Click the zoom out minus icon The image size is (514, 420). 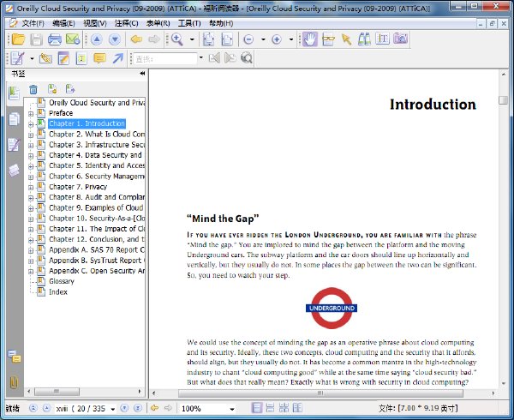(248, 39)
